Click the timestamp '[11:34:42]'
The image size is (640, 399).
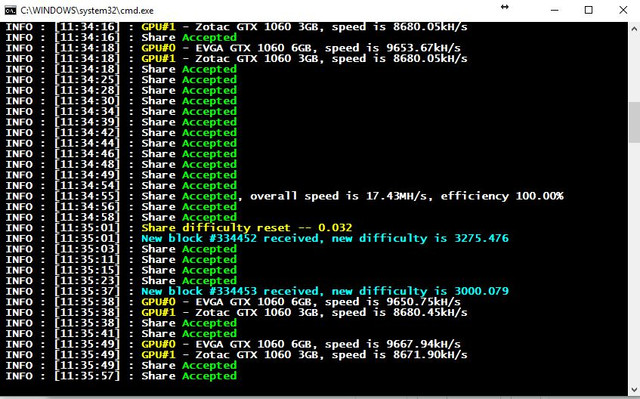[x=87, y=133]
